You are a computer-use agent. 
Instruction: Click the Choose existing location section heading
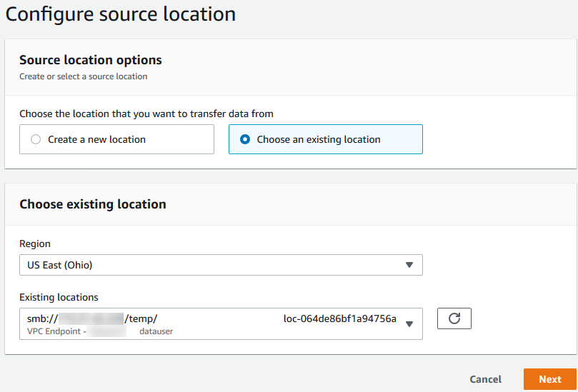coord(93,204)
